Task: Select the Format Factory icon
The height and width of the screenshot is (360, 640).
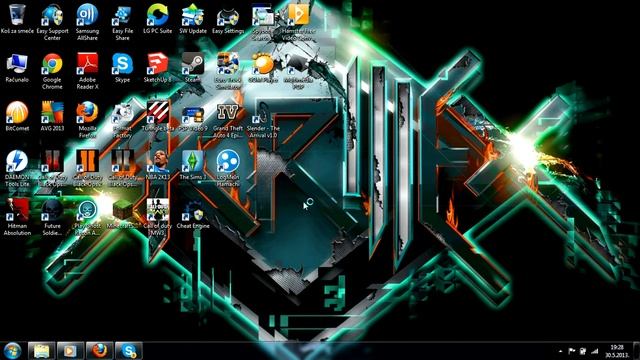Action: [122, 120]
